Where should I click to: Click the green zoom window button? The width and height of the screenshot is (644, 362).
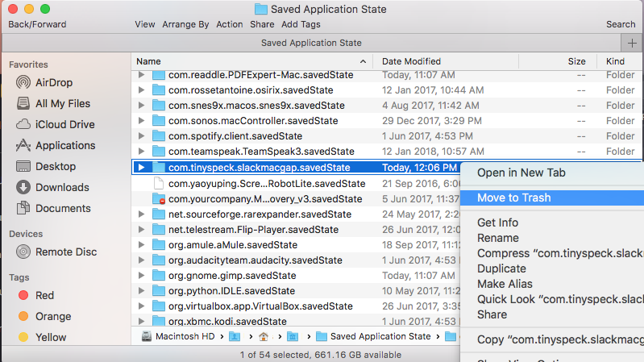[45, 9]
